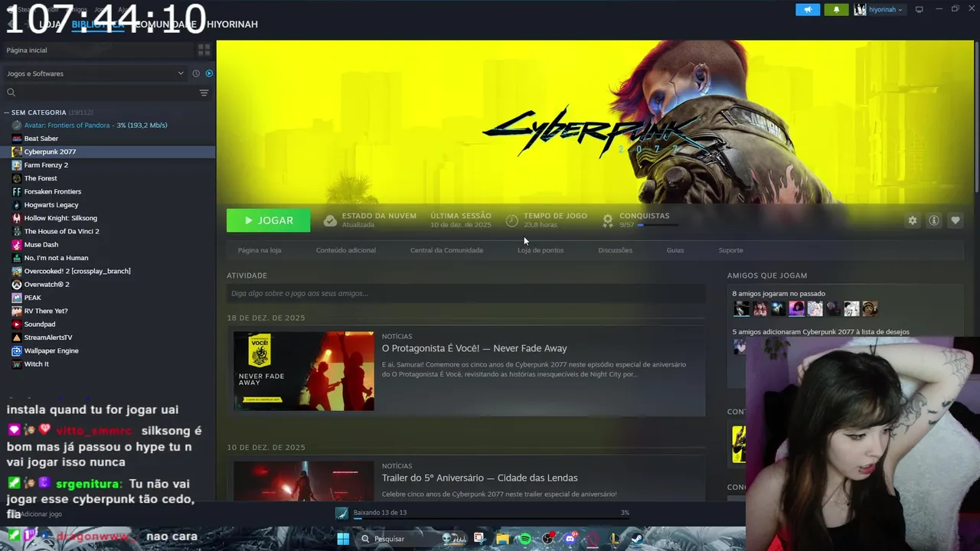Open Spotify from taskbar
Image resolution: width=980 pixels, height=551 pixels.
(525, 539)
